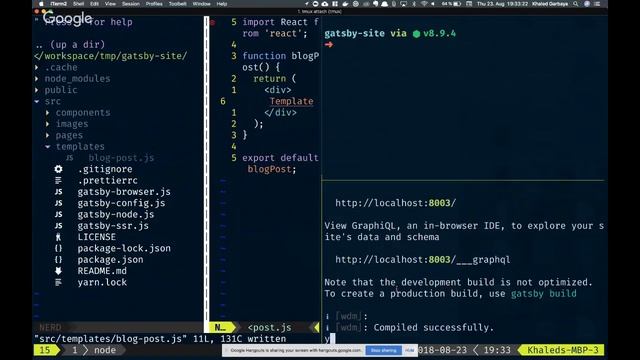Collapse the templates folder
The width and height of the screenshot is (640, 360).
tap(48, 147)
